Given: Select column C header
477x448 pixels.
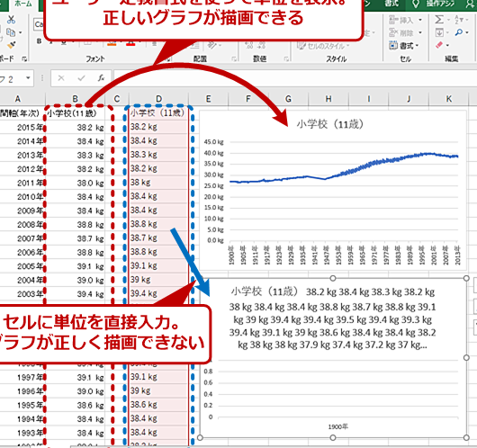Looking at the screenshot, I should pyautogui.click(x=117, y=99).
